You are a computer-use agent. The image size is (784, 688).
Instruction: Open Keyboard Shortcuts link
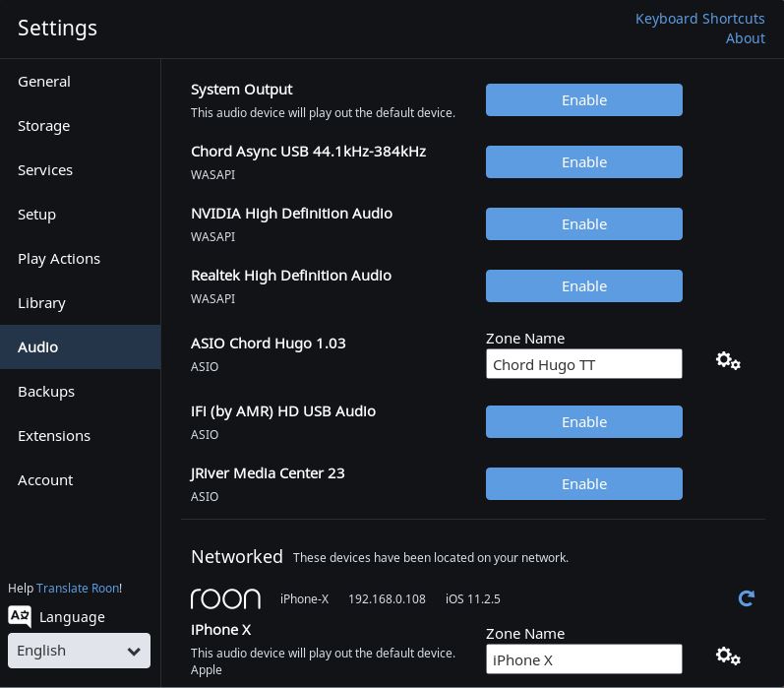pos(700,19)
